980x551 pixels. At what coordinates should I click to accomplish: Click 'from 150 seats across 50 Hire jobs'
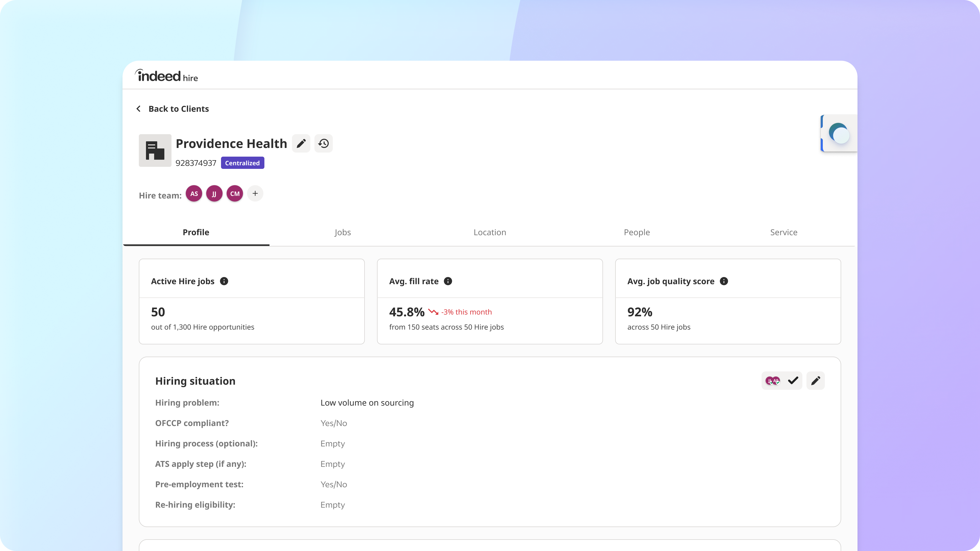pyautogui.click(x=446, y=327)
